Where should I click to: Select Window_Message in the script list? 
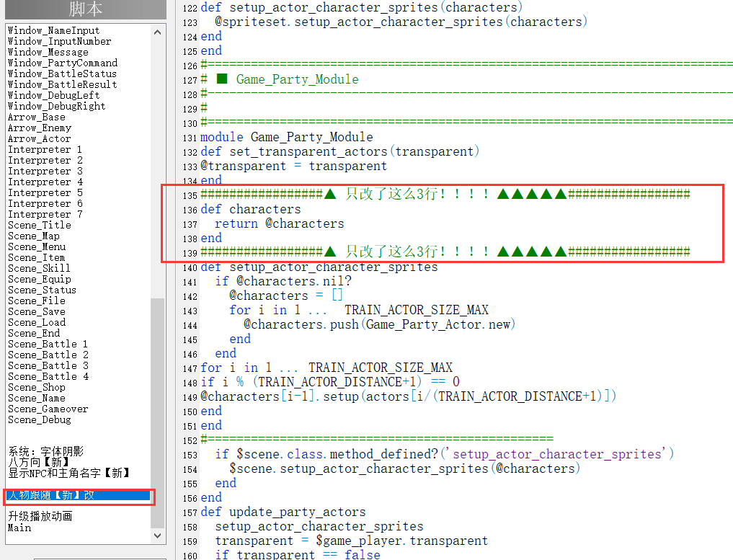click(x=48, y=52)
